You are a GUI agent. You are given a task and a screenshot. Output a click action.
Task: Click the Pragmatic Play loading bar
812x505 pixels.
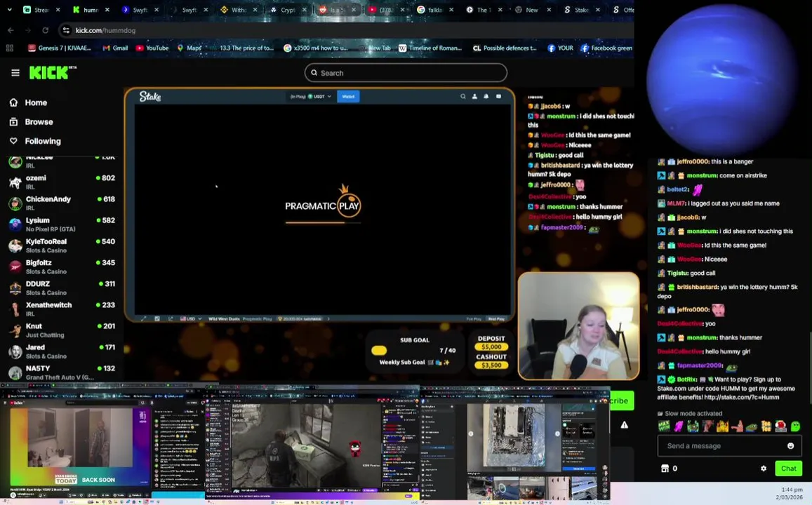pyautogui.click(x=323, y=222)
